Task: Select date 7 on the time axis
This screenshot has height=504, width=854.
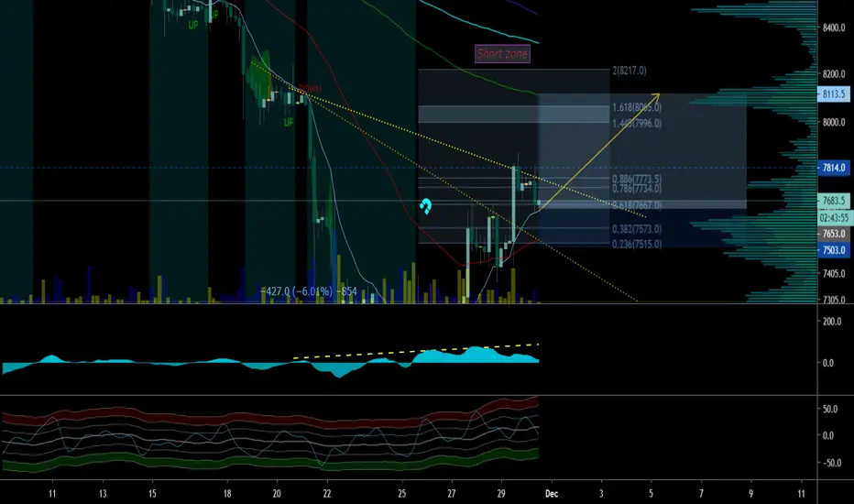Action: (x=701, y=494)
